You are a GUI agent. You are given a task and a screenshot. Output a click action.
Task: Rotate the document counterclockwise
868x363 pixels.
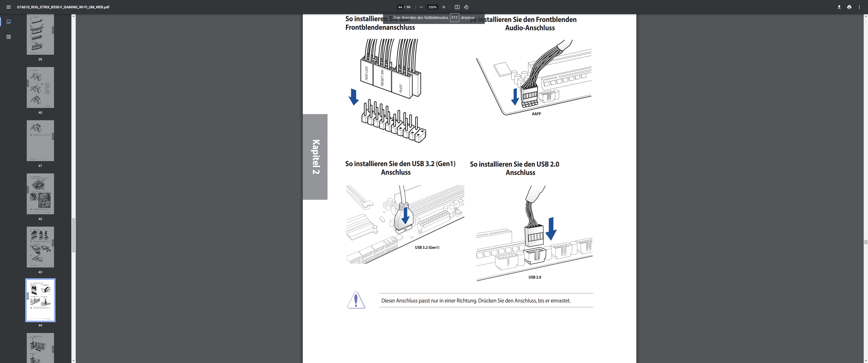[466, 7]
